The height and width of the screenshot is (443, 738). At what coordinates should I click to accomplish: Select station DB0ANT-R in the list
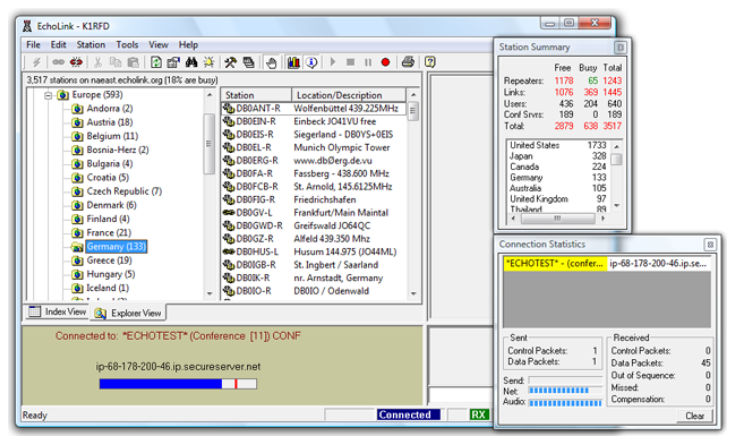(313, 109)
